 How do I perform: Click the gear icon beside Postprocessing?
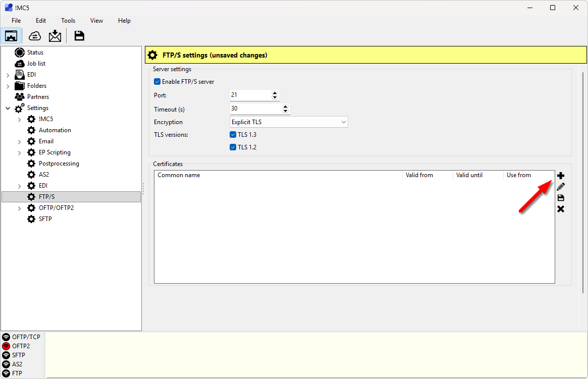31,164
